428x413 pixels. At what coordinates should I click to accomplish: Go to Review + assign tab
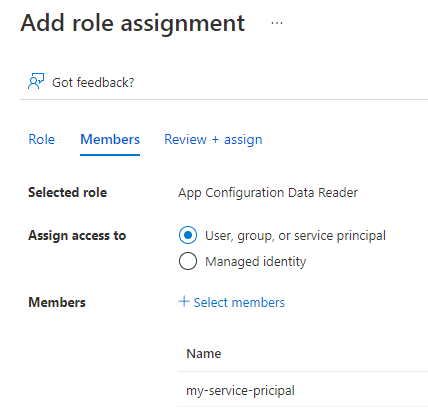tap(213, 139)
